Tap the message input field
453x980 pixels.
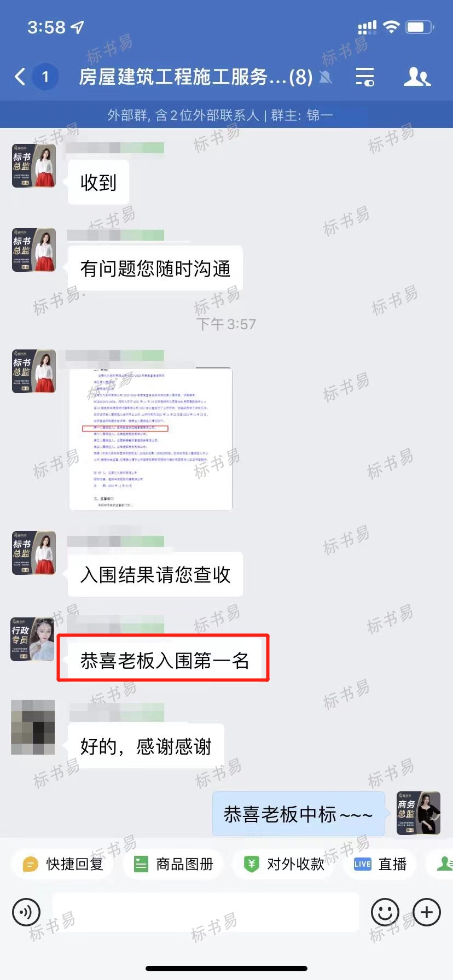point(206,912)
